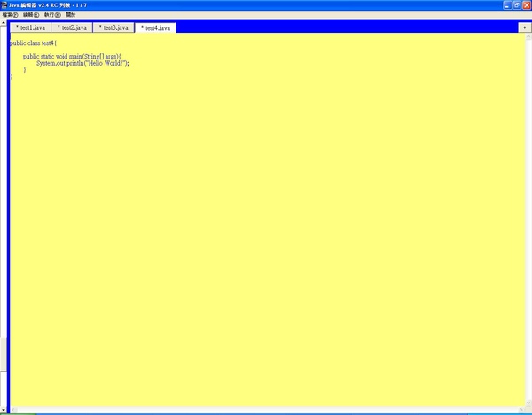Image resolution: width=532 pixels, height=415 pixels.
Task: Click the final closing brace of class
Action: 12,76
